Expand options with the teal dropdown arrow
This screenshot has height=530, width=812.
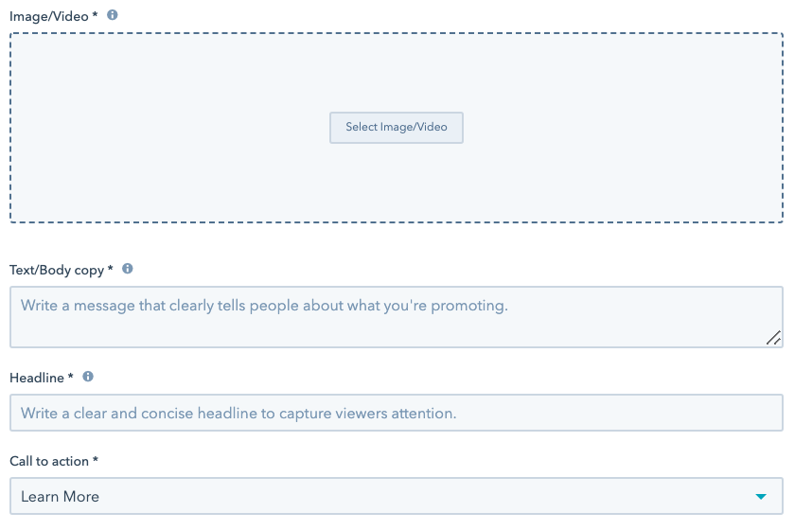point(761,496)
